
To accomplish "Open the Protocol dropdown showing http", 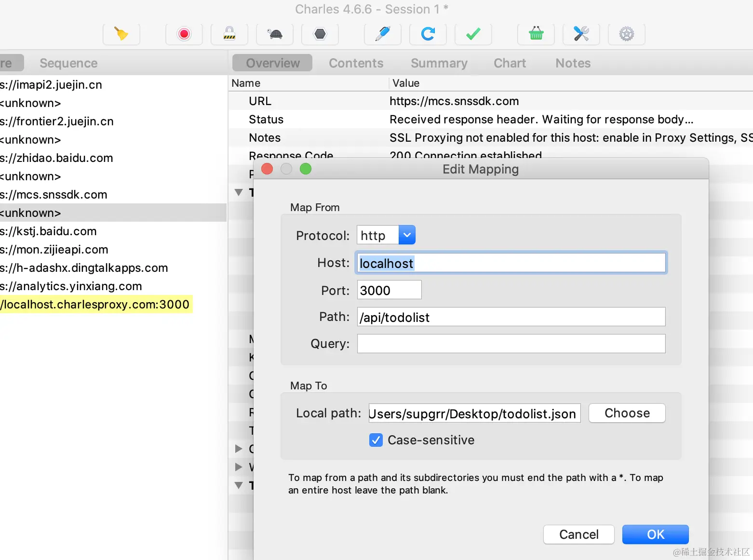I will coord(386,235).
